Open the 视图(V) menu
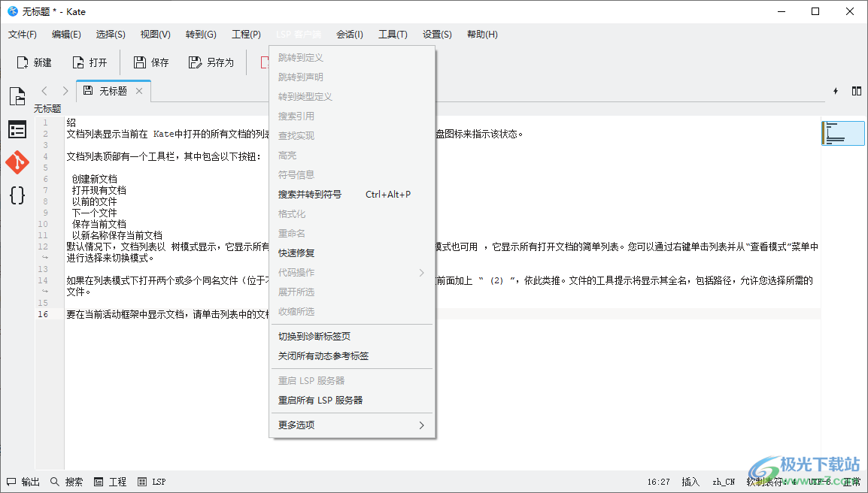 coord(156,35)
